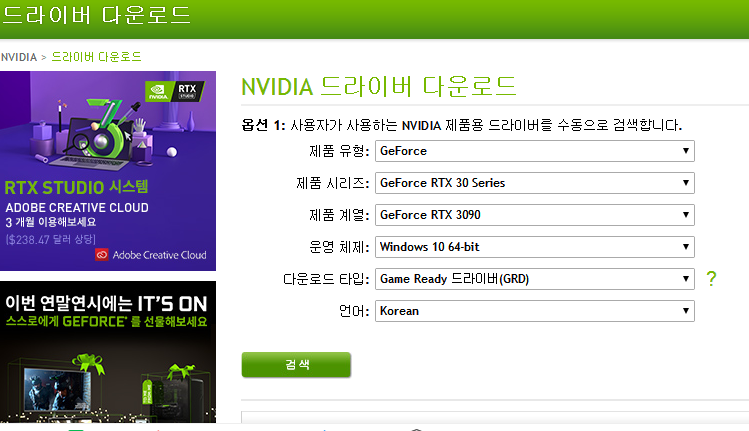Click the green question mark help icon

711,279
